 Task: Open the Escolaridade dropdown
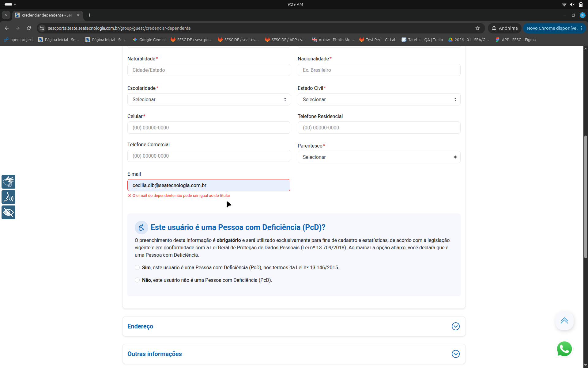pos(209,99)
